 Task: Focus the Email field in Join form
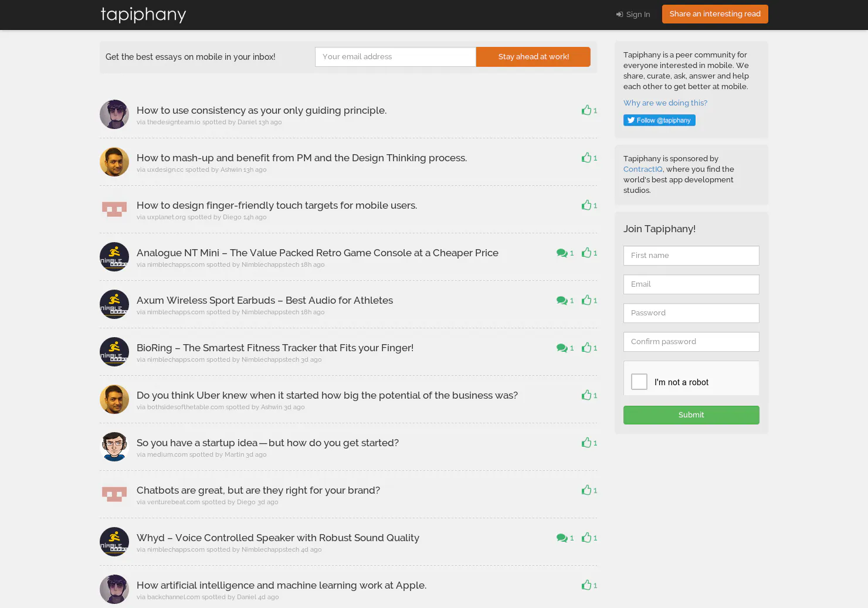point(691,284)
